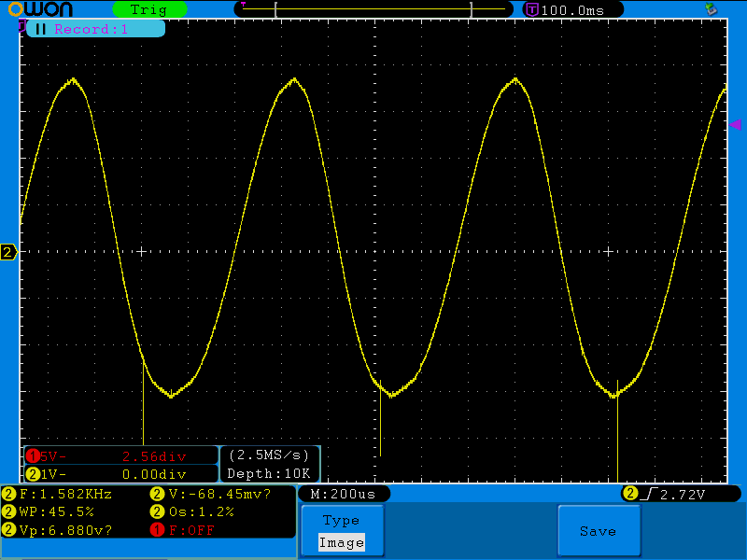Select the Type Image menu option
747x560 pixels.
[x=342, y=530]
